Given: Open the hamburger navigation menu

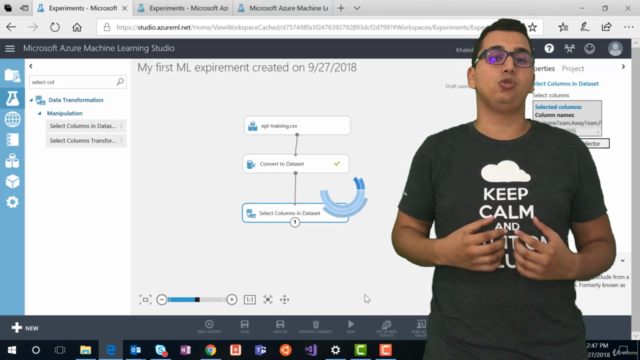Looking at the screenshot, I should tap(10, 49).
